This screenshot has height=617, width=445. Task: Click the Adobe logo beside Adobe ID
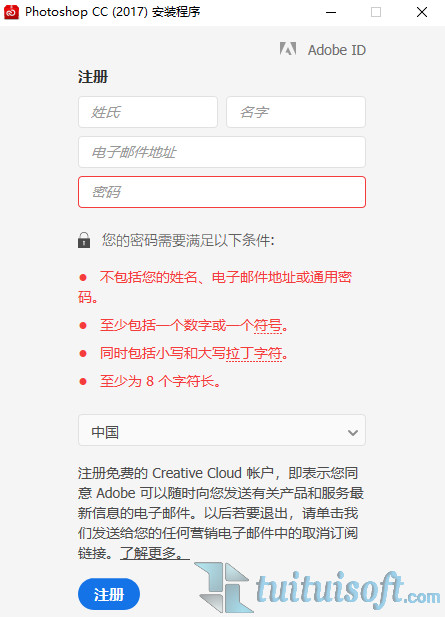(288, 49)
